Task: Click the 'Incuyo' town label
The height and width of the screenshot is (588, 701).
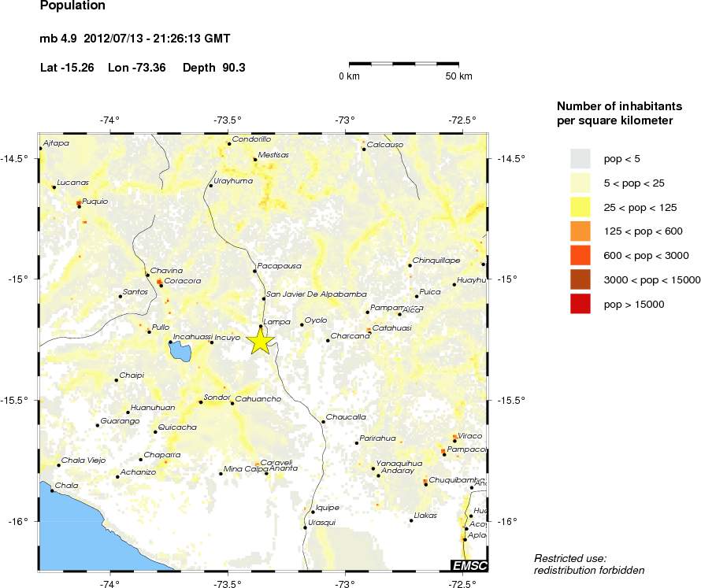Action: pyautogui.click(x=228, y=338)
